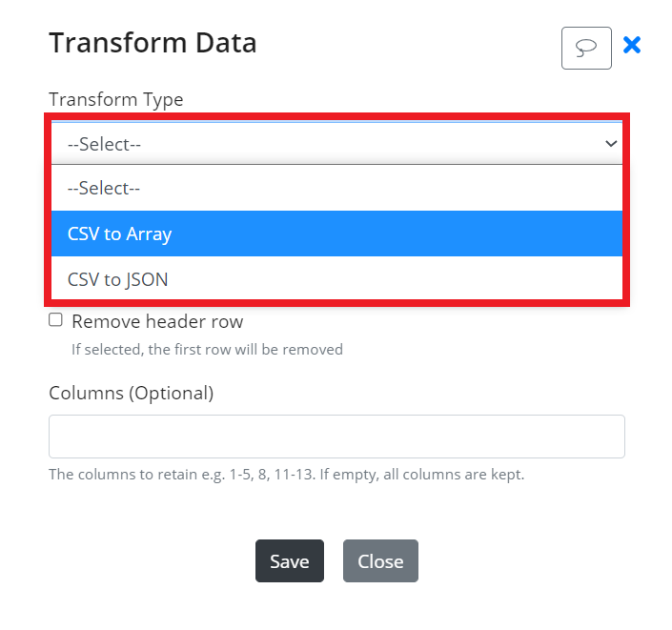Choose the --Select-- placeholder option in list

click(336, 188)
